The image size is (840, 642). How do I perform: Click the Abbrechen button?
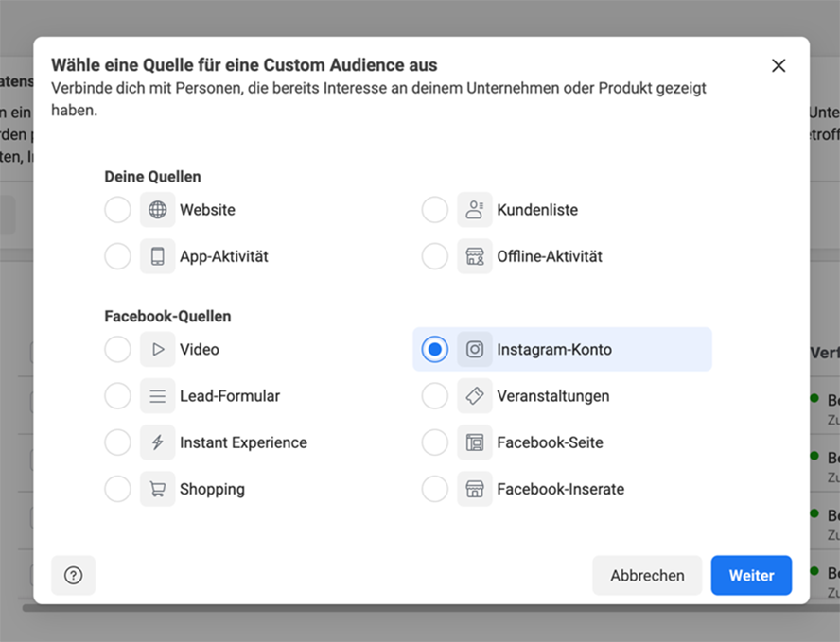coord(647,576)
